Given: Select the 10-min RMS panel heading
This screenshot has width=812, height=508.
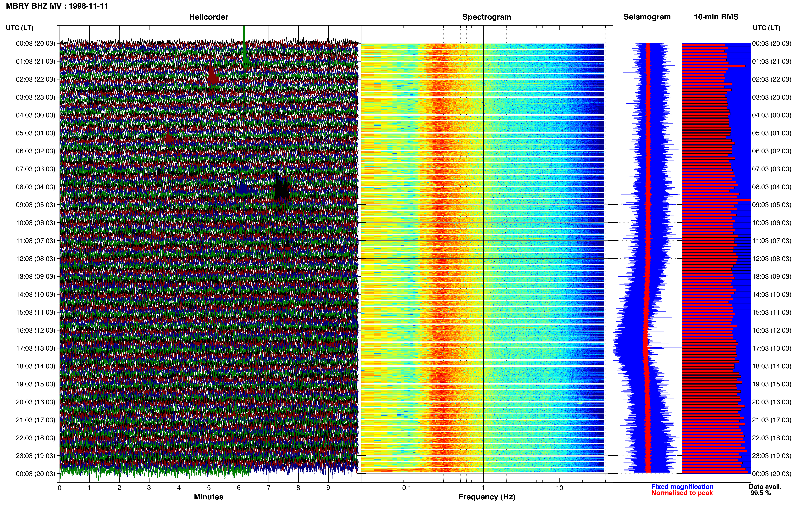Looking at the screenshot, I should (716, 17).
